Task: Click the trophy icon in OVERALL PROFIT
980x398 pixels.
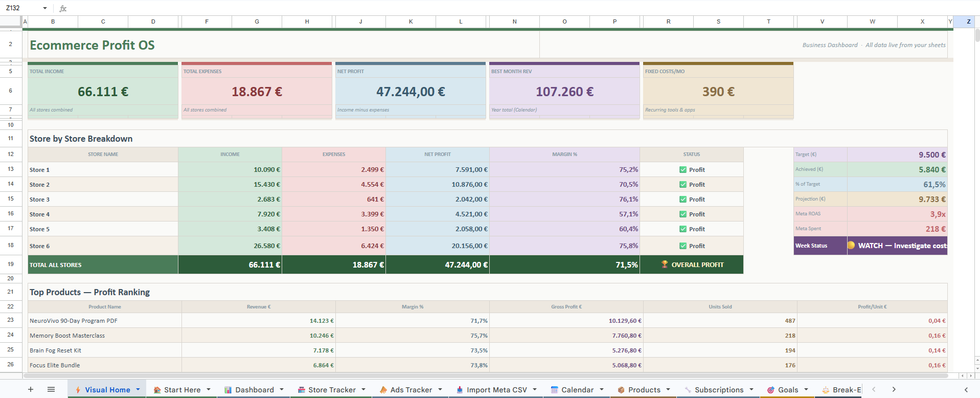Action: [x=665, y=264]
